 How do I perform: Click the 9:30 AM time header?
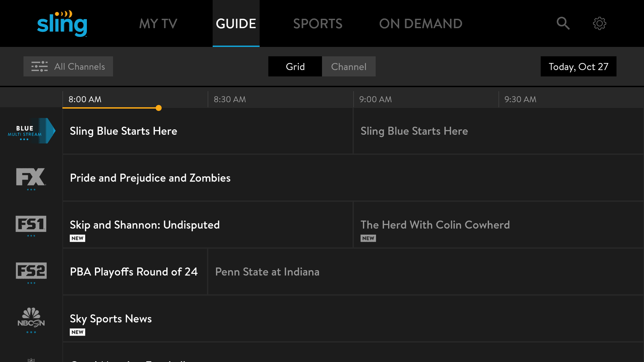coord(520,99)
